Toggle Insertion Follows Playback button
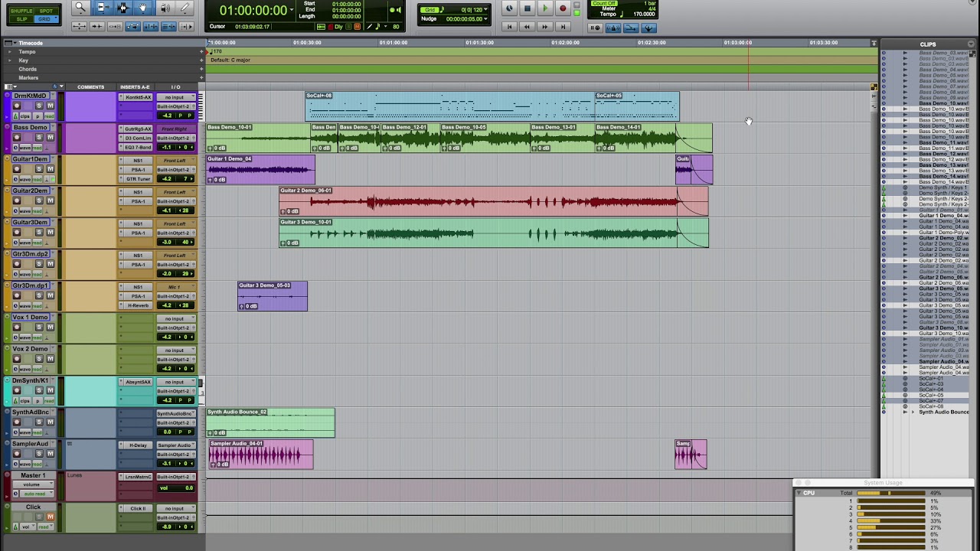980x551 pixels. pos(186,26)
